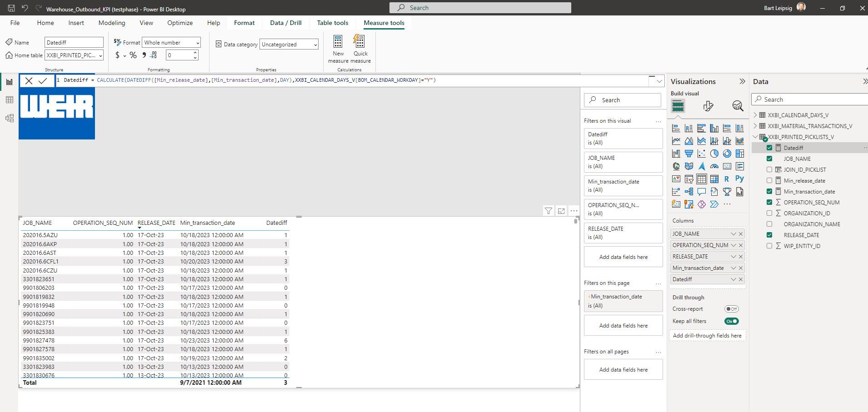This screenshot has width=868, height=412.
Task: Check the ORGANIZATION_ID field checkbox
Action: tap(769, 213)
